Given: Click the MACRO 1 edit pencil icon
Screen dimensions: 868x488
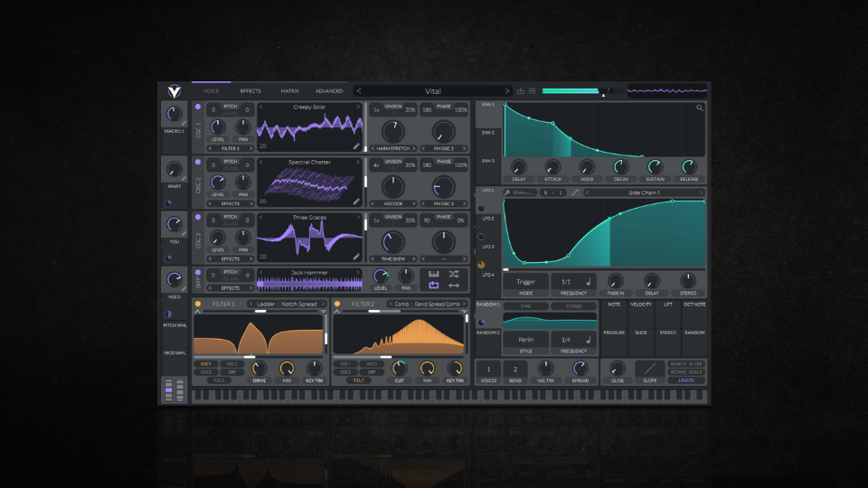Looking at the screenshot, I should coord(184,124).
